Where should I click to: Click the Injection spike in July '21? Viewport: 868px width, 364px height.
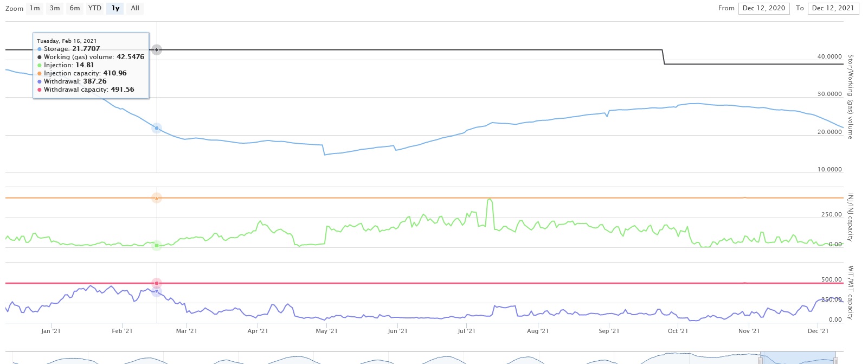490,200
